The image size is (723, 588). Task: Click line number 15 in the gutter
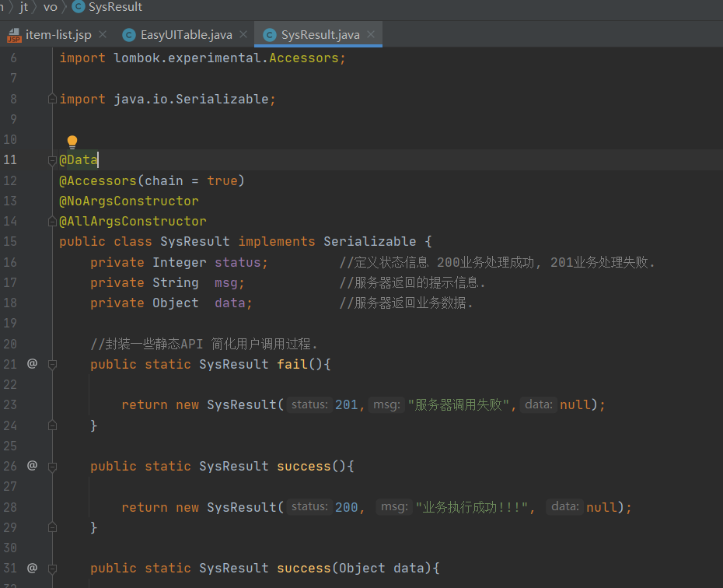[10, 242]
